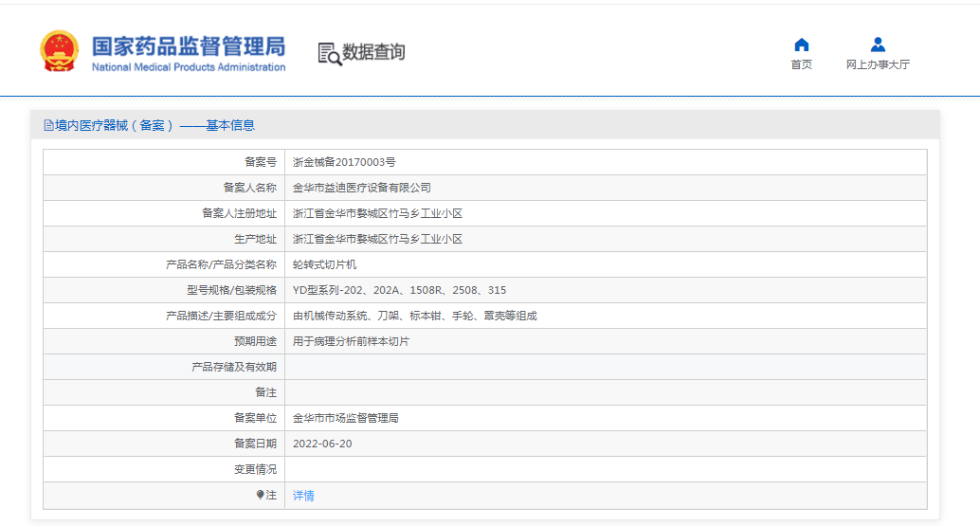
Task: Click company name 金华市益迪医疗设备有限公司
Action: coord(361,188)
